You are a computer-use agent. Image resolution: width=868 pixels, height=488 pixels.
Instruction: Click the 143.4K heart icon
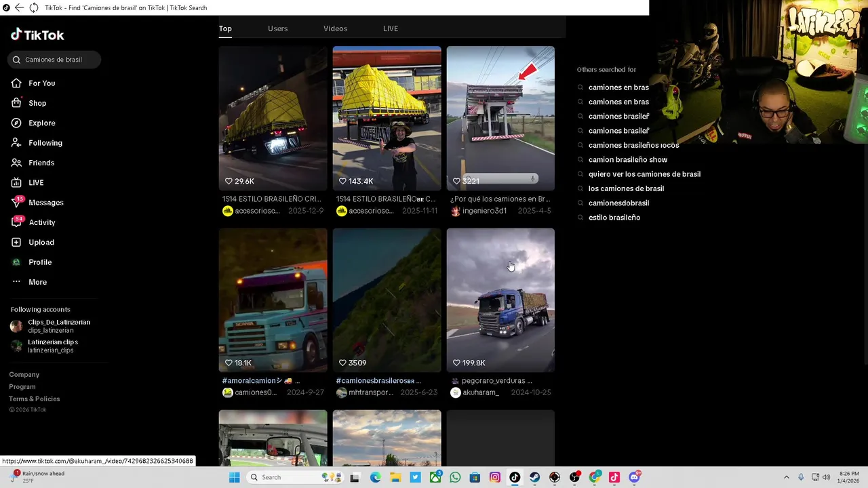342,181
